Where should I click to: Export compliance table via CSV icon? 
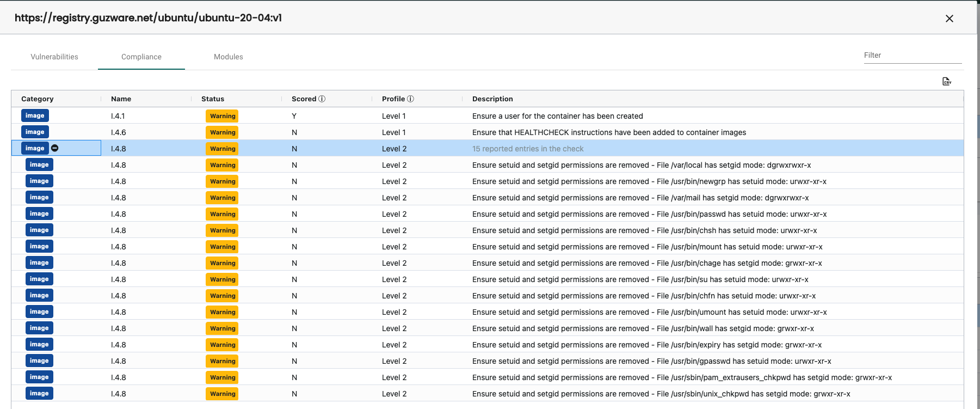(x=947, y=81)
